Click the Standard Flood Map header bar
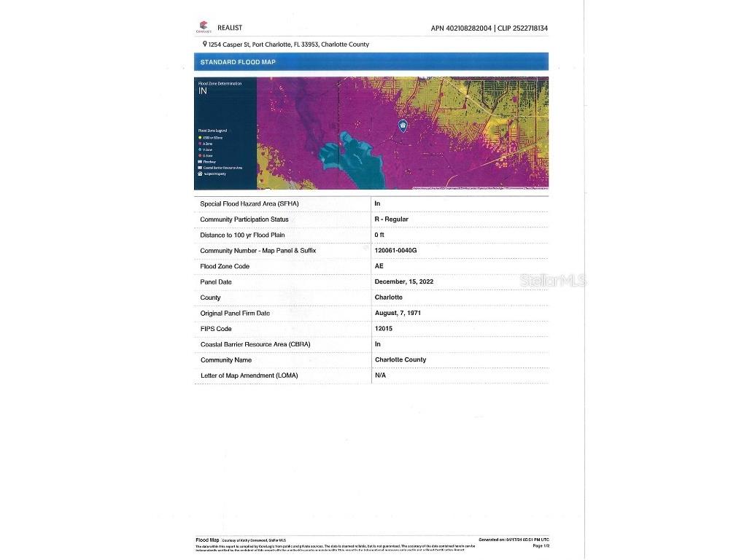 [371, 62]
